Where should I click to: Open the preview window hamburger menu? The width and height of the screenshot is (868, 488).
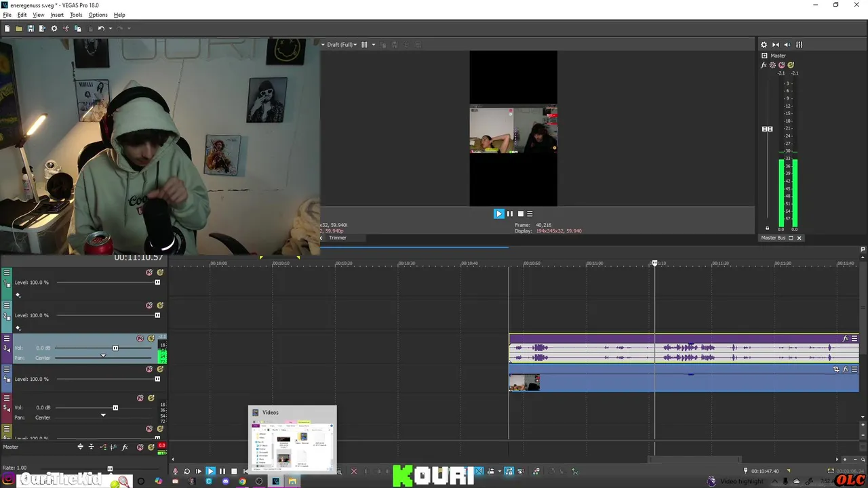(530, 213)
